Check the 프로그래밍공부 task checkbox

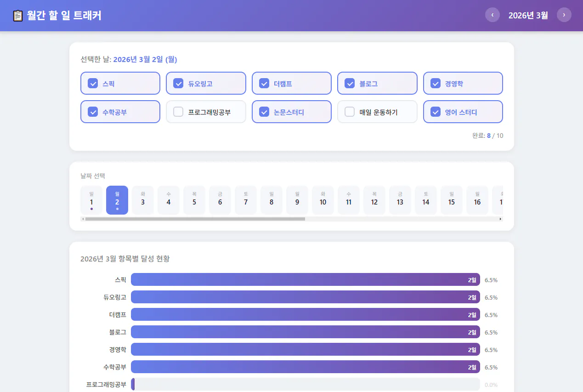pyautogui.click(x=178, y=112)
